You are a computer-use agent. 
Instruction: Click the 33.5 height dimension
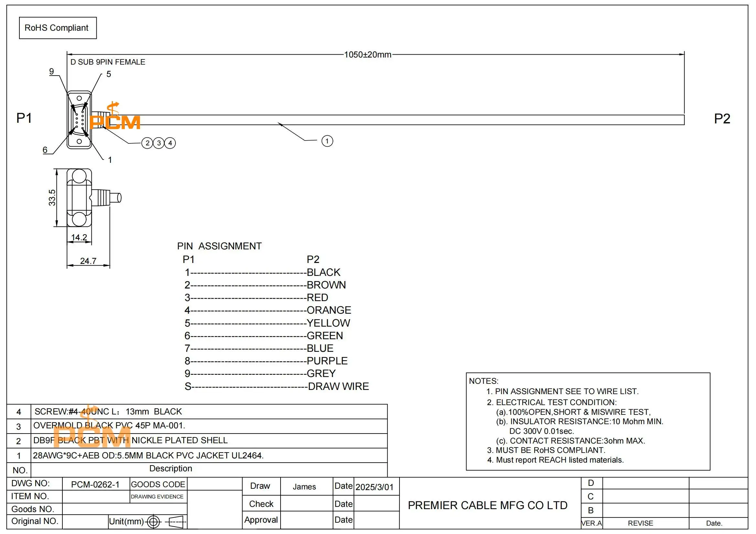52,198
